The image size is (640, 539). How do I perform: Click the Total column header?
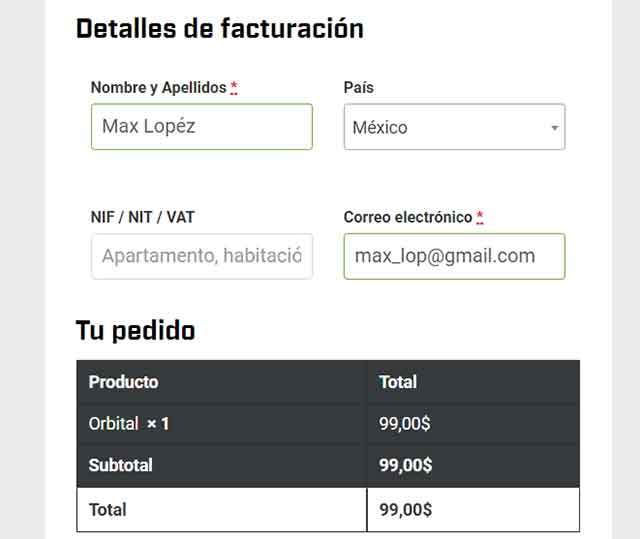[x=398, y=381]
